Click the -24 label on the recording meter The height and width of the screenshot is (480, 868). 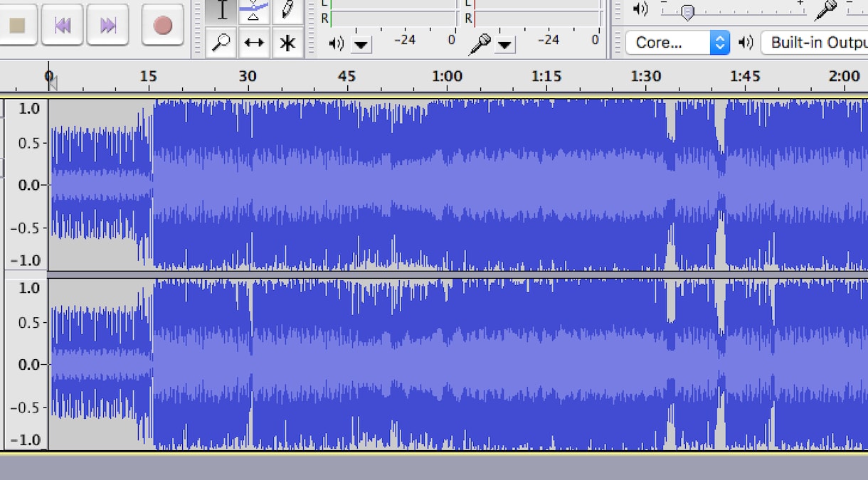coord(548,40)
